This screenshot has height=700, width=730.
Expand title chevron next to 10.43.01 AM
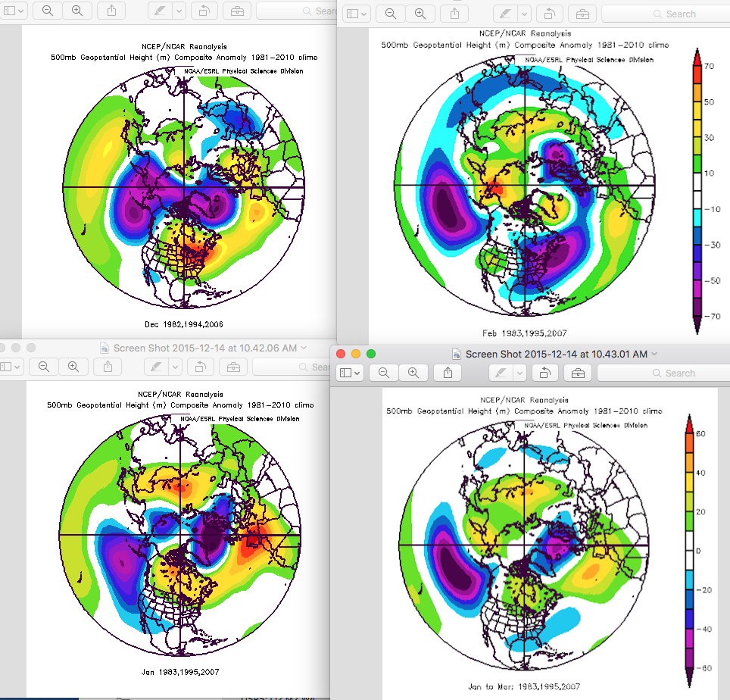(x=655, y=354)
